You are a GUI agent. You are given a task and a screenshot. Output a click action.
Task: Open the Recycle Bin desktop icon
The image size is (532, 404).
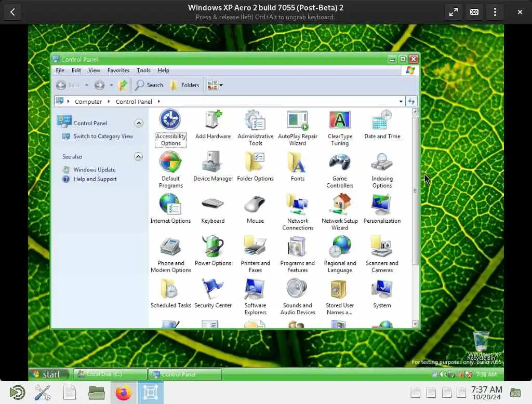pyautogui.click(x=481, y=345)
